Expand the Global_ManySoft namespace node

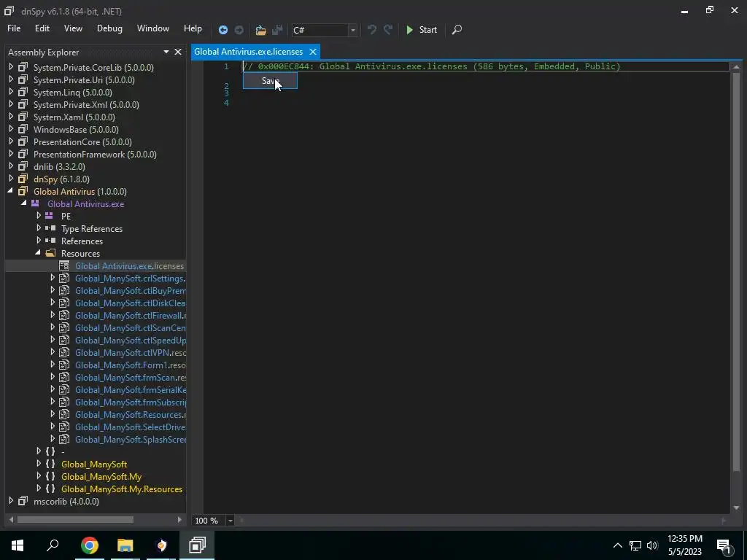[x=39, y=463]
